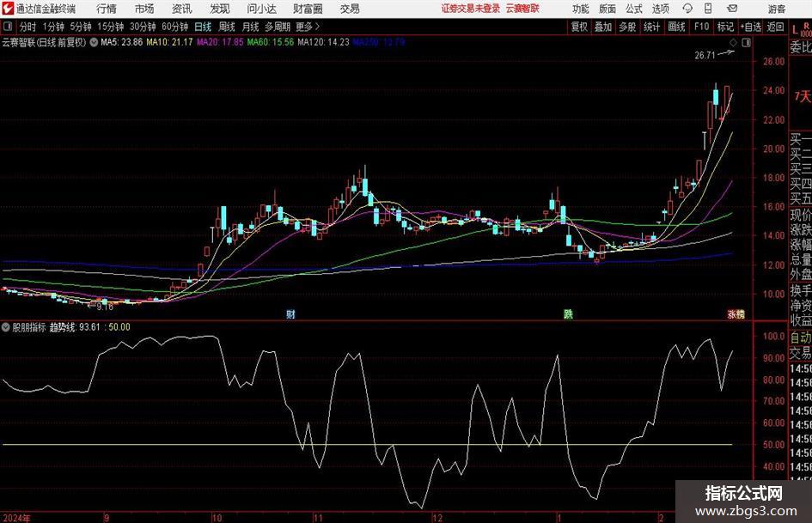Open the 财富圈 menu

click(x=308, y=9)
